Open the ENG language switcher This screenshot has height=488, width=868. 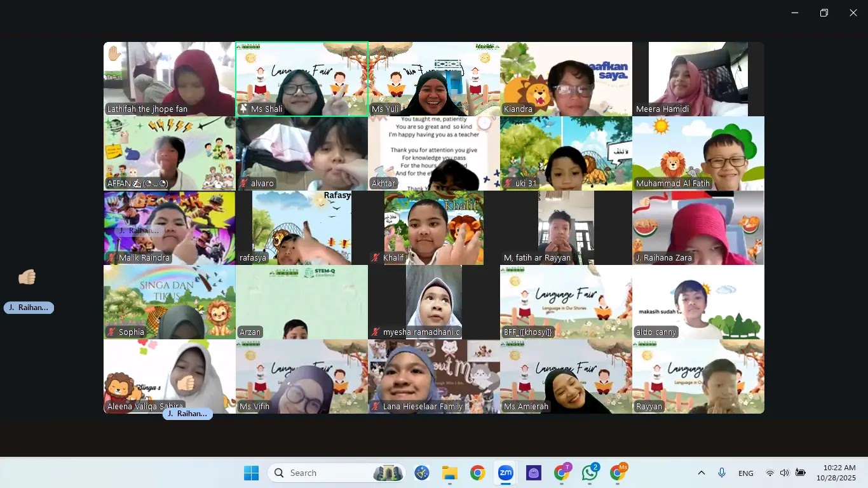tap(745, 473)
